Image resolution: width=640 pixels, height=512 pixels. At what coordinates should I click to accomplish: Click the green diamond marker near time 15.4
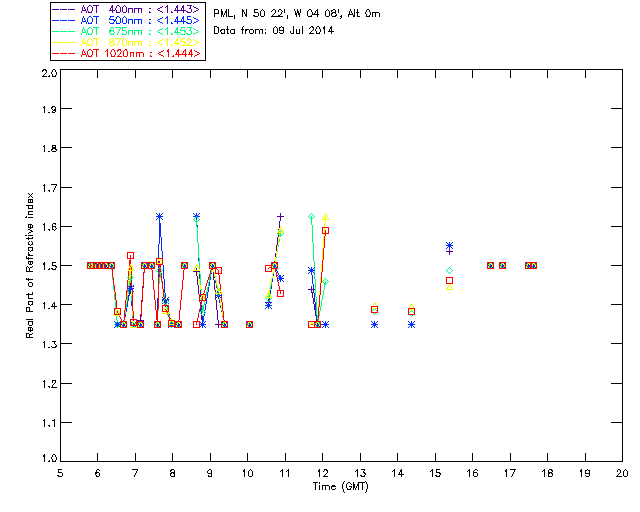click(x=449, y=271)
